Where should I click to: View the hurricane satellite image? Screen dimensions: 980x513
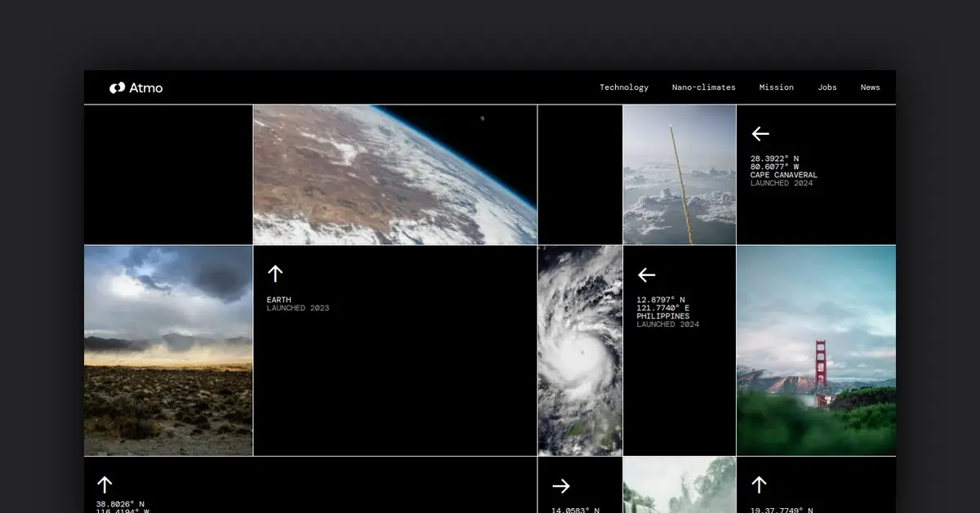click(x=580, y=350)
